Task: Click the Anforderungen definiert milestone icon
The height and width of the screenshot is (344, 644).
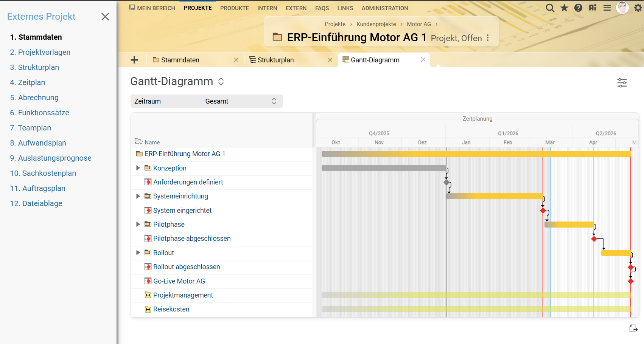Action: (148, 182)
